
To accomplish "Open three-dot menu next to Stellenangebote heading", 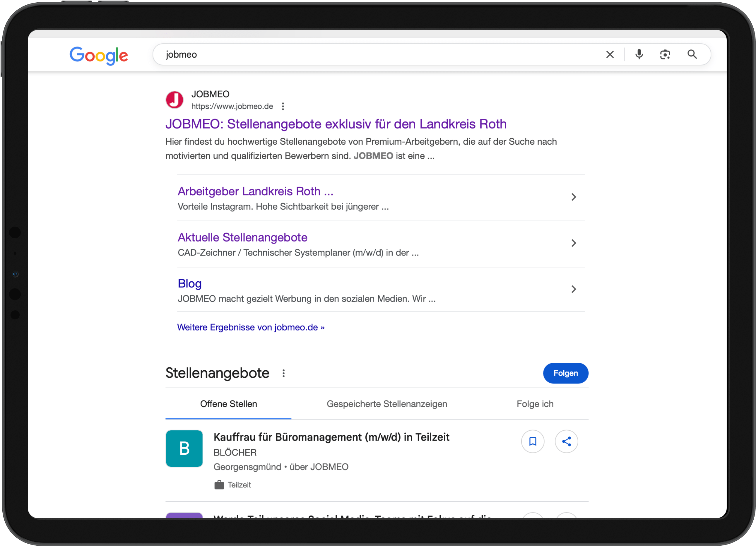I will click(284, 373).
